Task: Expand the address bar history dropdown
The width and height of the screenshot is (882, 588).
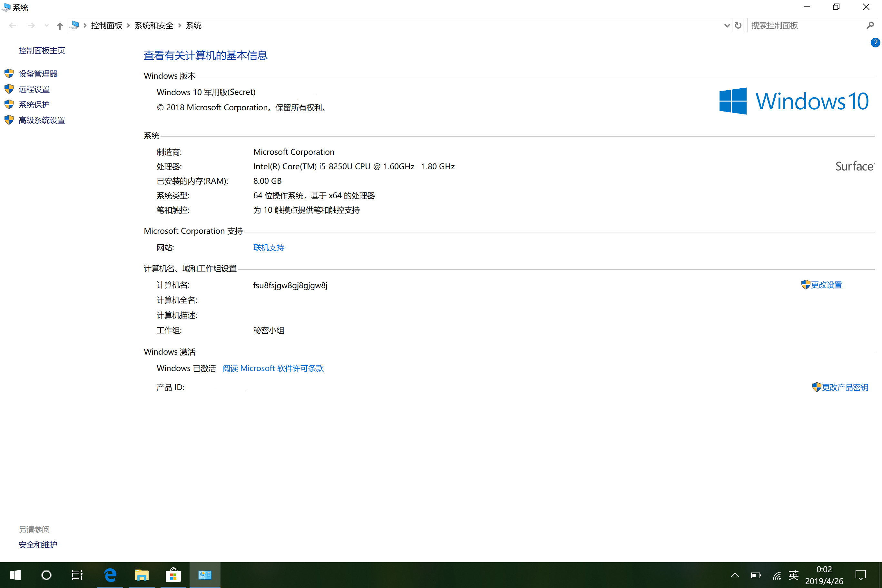Action: point(727,25)
